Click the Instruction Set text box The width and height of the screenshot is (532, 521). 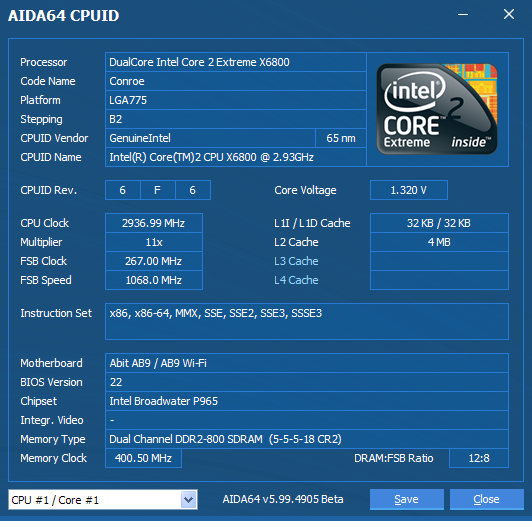pyautogui.click(x=307, y=321)
